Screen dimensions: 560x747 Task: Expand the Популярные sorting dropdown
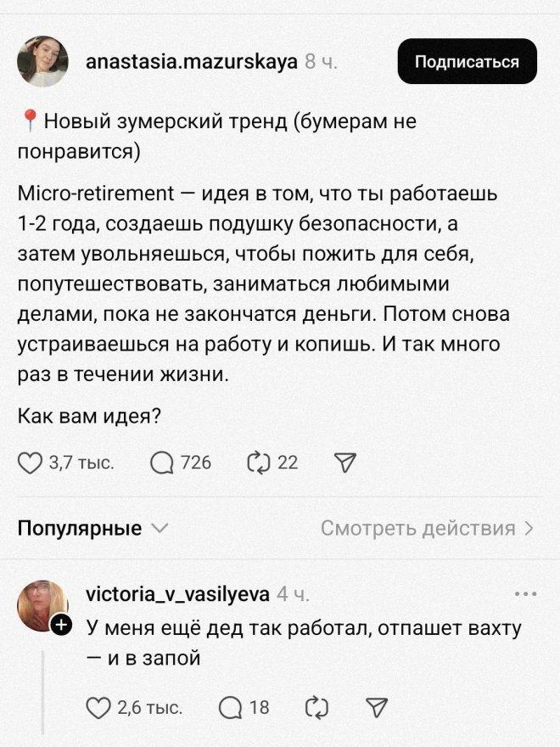tap(92, 529)
